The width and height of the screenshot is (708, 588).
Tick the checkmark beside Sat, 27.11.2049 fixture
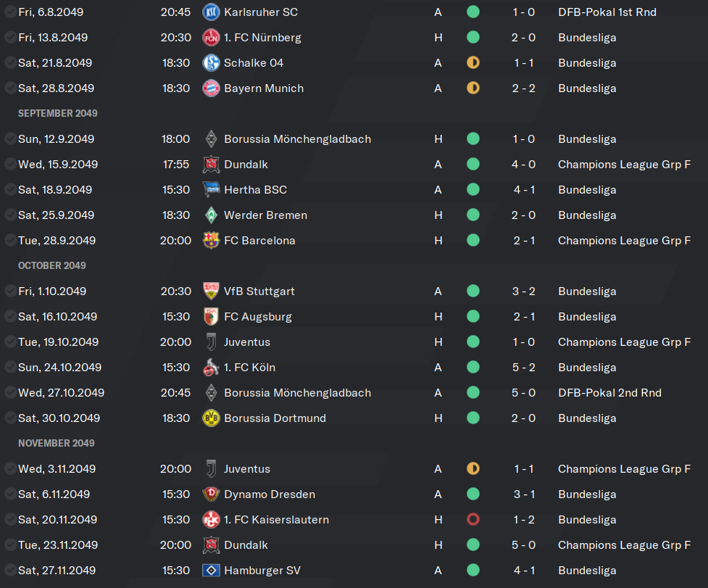pyautogui.click(x=9, y=571)
